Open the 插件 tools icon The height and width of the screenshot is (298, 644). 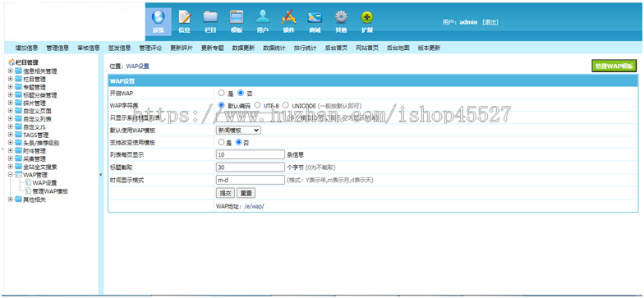[x=288, y=16]
